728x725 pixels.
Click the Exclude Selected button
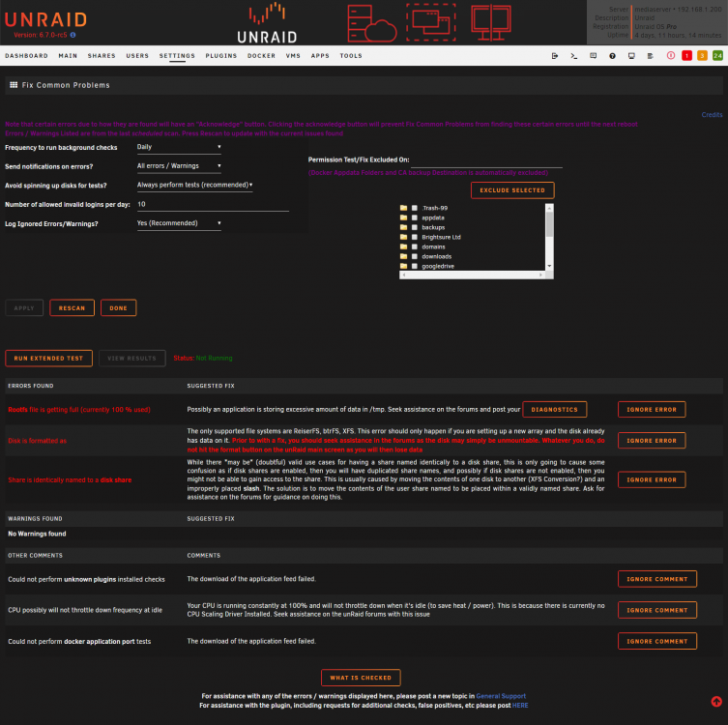(x=512, y=190)
